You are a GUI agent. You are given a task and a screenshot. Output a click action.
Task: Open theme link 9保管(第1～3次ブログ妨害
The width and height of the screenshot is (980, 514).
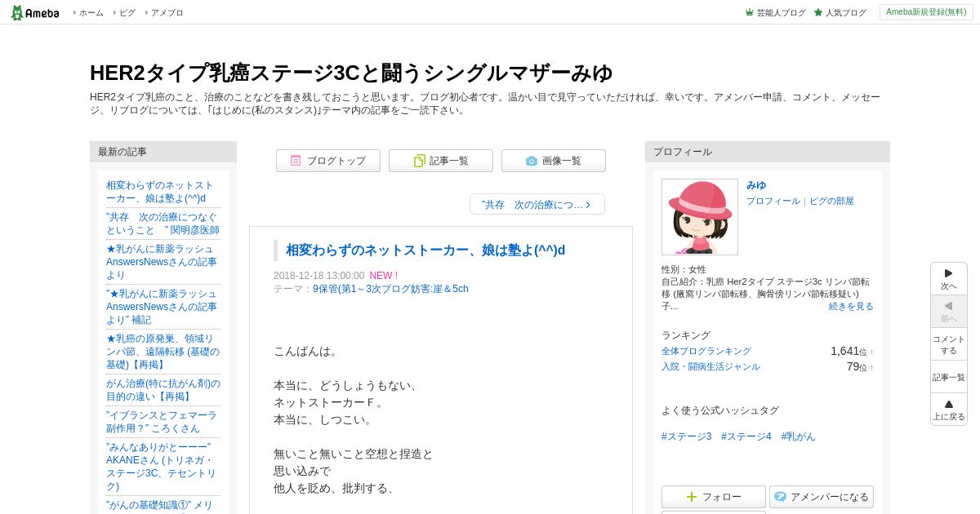pyautogui.click(x=390, y=289)
